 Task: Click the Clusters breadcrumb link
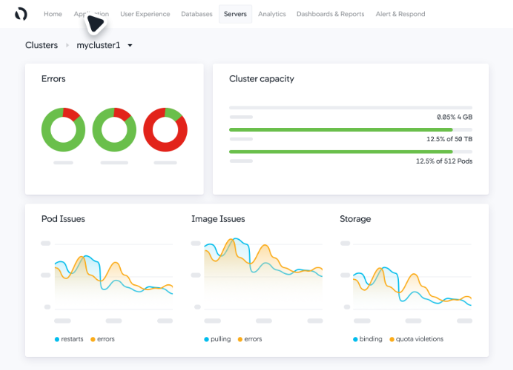[x=41, y=45]
